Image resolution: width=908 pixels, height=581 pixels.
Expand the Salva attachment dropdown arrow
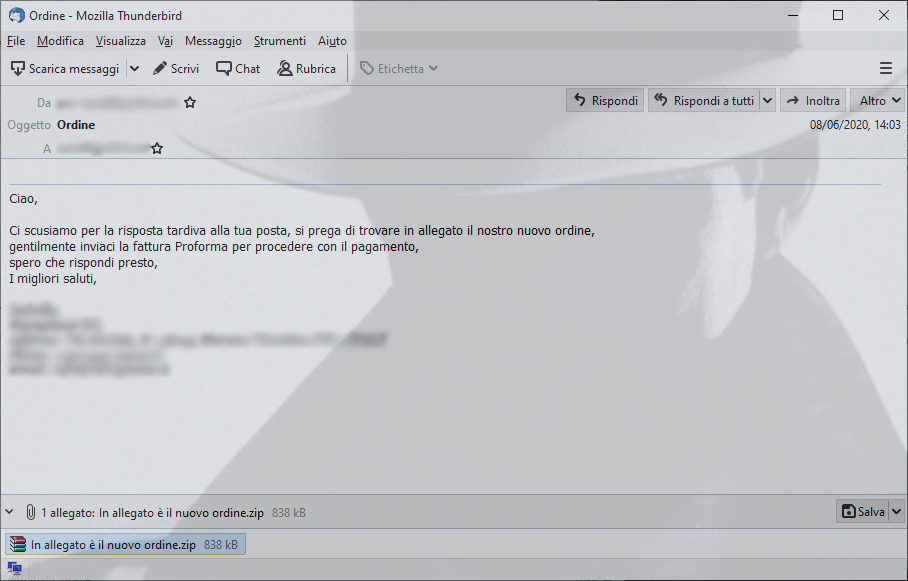click(x=896, y=511)
